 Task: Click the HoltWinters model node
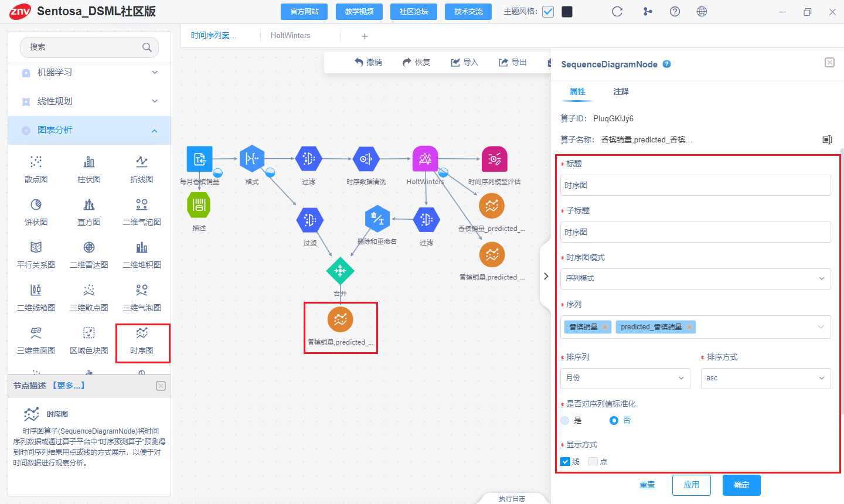[x=425, y=159]
